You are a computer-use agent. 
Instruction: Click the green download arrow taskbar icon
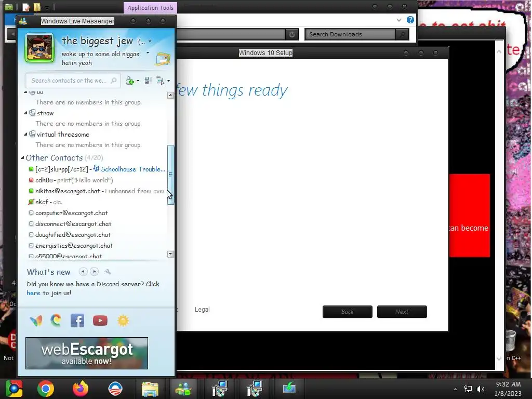pos(289,388)
